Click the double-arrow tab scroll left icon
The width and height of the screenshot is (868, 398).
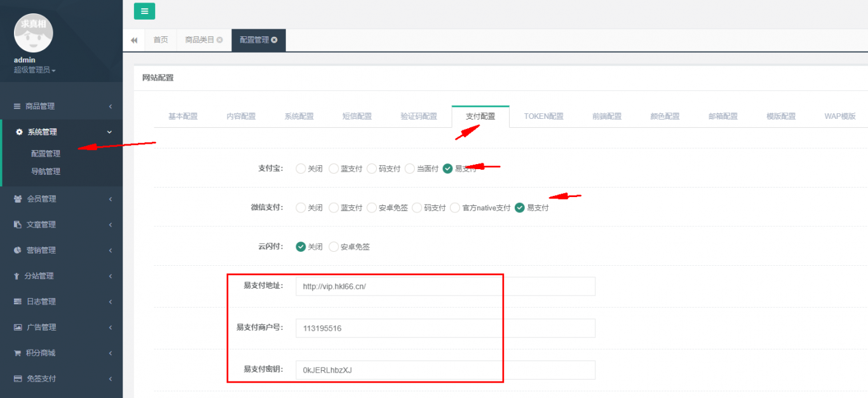tap(134, 40)
